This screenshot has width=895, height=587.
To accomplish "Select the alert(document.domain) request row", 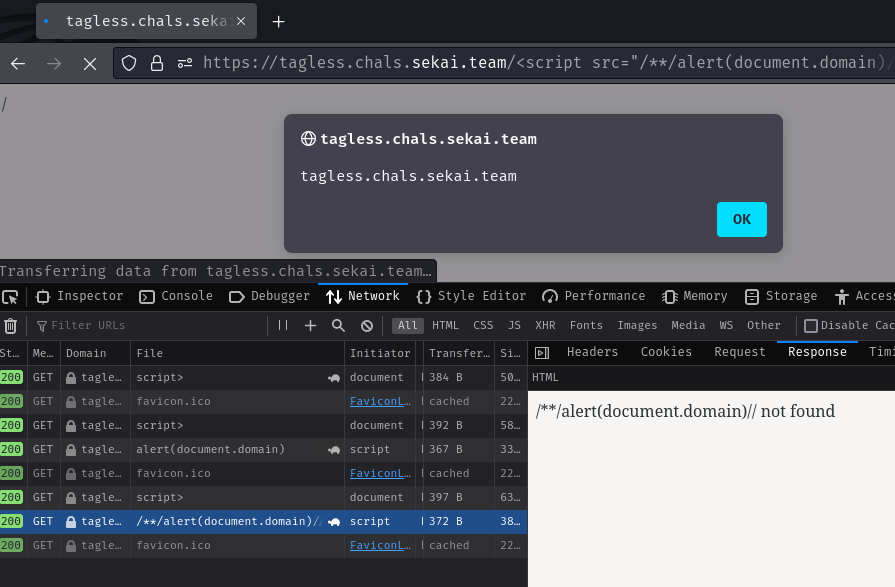I will coord(263,449).
